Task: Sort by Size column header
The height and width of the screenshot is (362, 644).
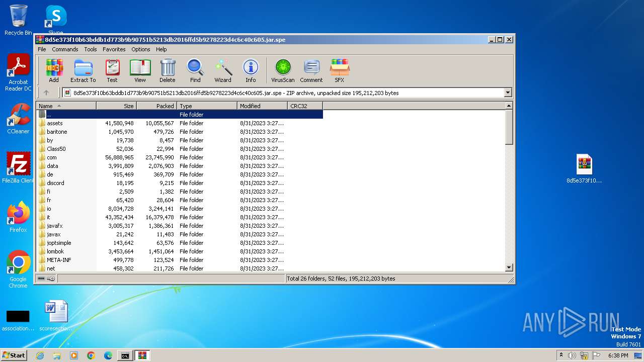Action: tap(116, 106)
